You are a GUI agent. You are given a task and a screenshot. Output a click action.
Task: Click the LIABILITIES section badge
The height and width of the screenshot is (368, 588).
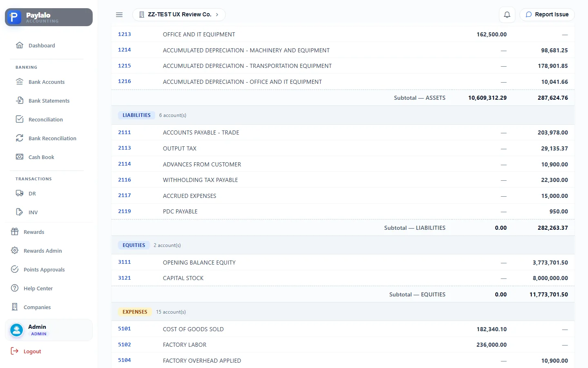click(136, 115)
